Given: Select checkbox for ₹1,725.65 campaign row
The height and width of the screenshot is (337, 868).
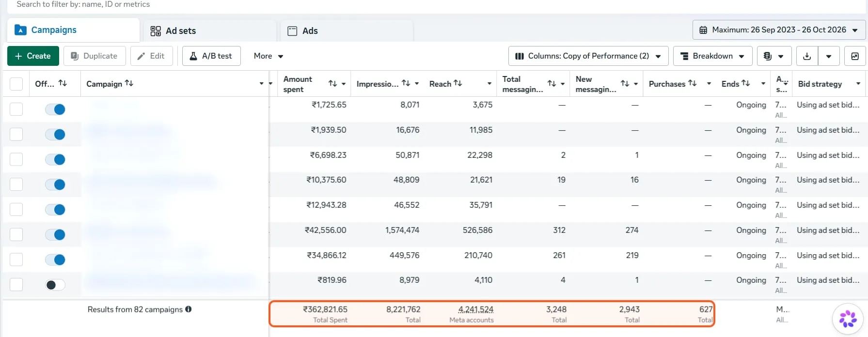Looking at the screenshot, I should click(16, 109).
